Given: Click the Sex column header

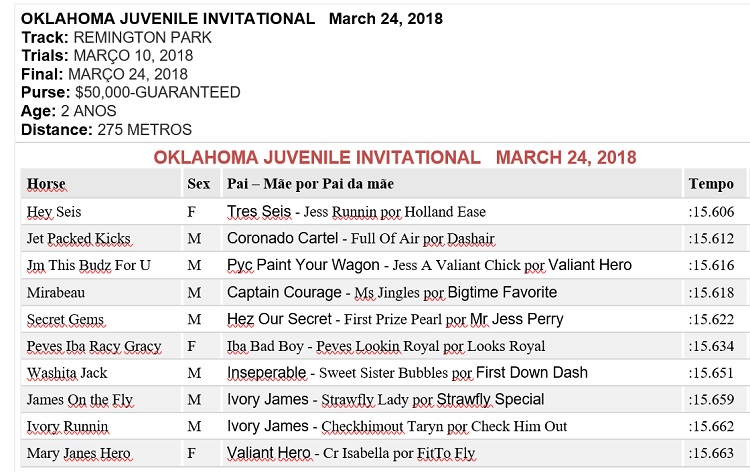Looking at the screenshot, I should (199, 184).
